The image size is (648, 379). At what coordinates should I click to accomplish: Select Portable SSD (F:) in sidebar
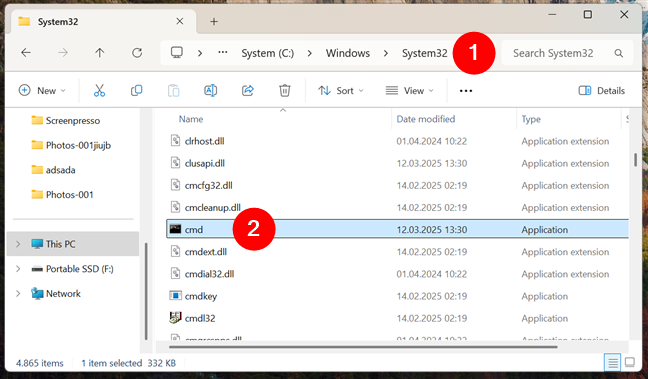tap(72, 269)
